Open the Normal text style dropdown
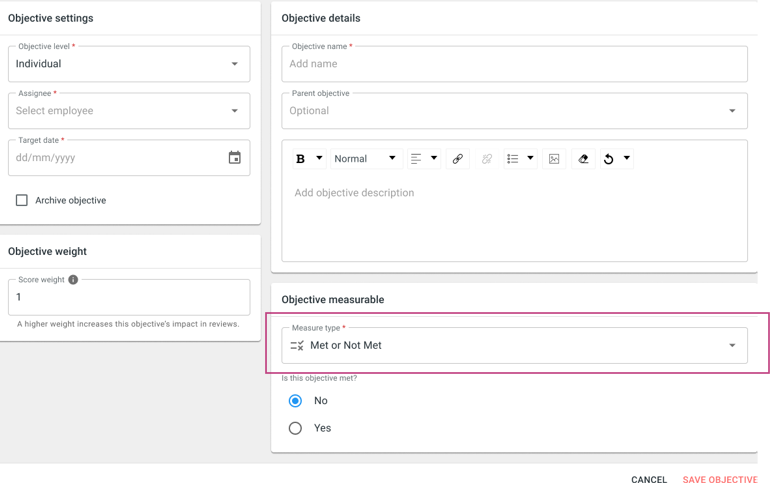Viewport: 770px width, 484px height. point(366,159)
